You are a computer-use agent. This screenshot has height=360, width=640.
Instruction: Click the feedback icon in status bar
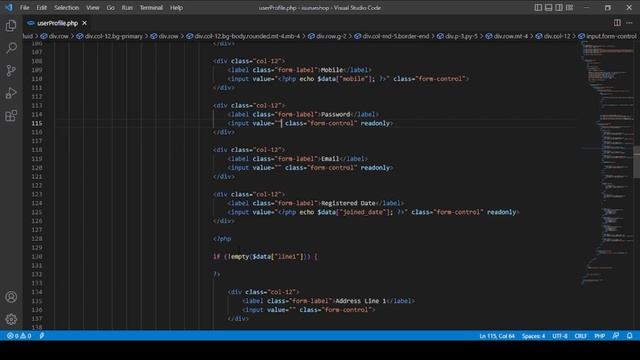coord(616,336)
